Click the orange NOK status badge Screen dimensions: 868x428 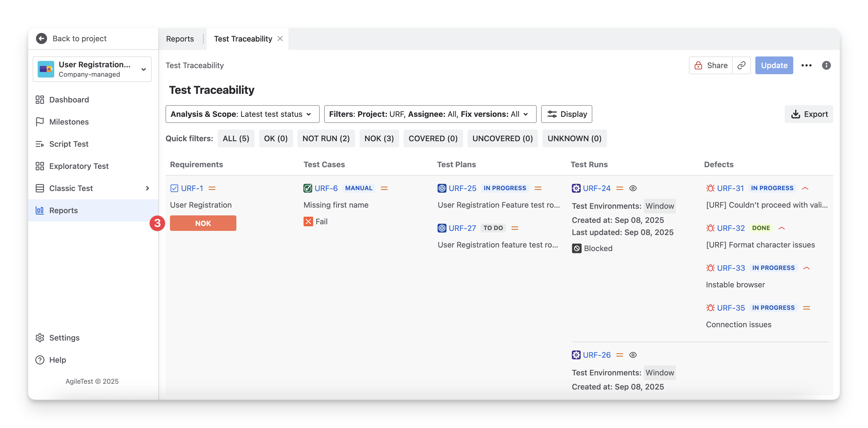point(203,223)
